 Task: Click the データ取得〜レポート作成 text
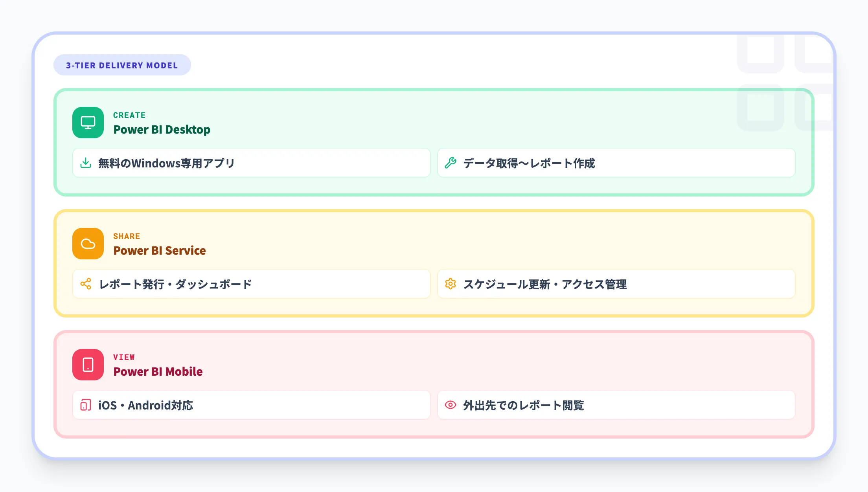coord(529,163)
